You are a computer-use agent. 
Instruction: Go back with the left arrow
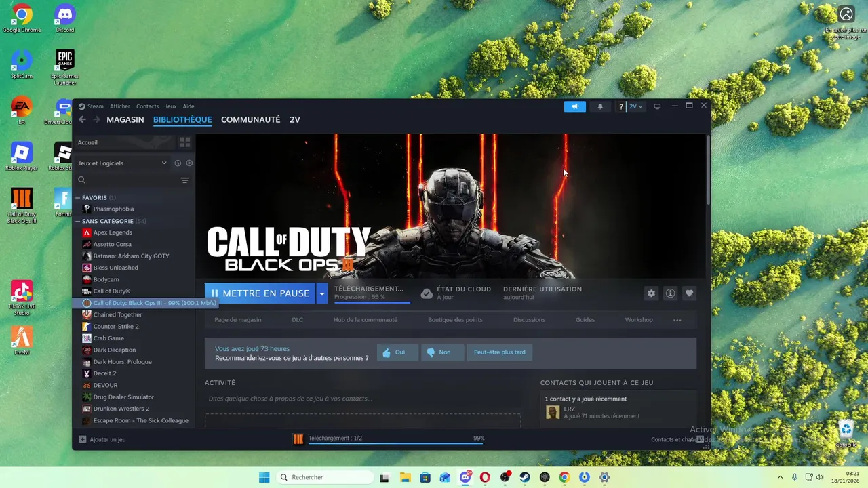pos(82,119)
